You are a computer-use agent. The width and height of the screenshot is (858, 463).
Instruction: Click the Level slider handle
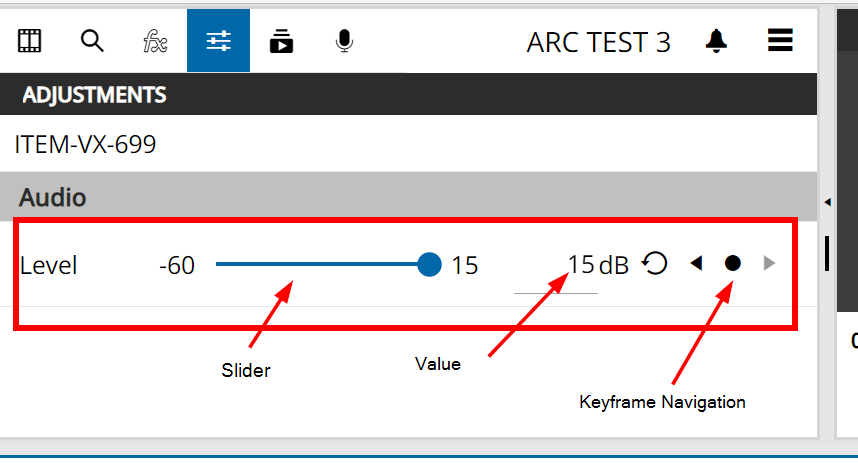pyautogui.click(x=429, y=264)
